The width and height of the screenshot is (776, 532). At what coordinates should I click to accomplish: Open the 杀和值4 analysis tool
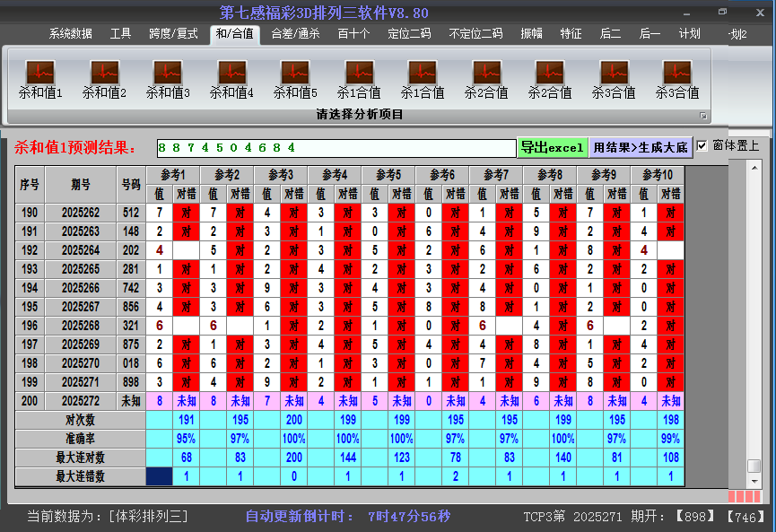(x=231, y=79)
